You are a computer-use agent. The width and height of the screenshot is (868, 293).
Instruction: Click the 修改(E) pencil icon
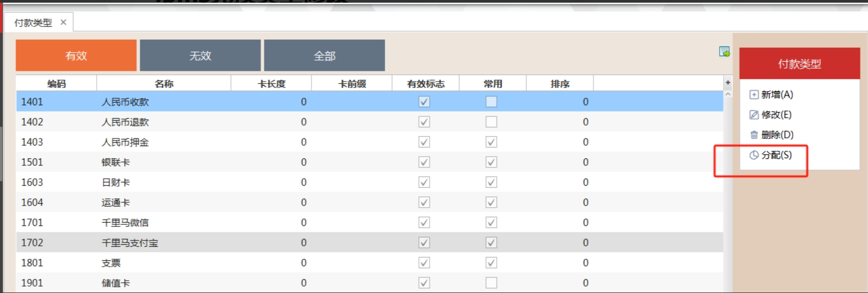(754, 115)
